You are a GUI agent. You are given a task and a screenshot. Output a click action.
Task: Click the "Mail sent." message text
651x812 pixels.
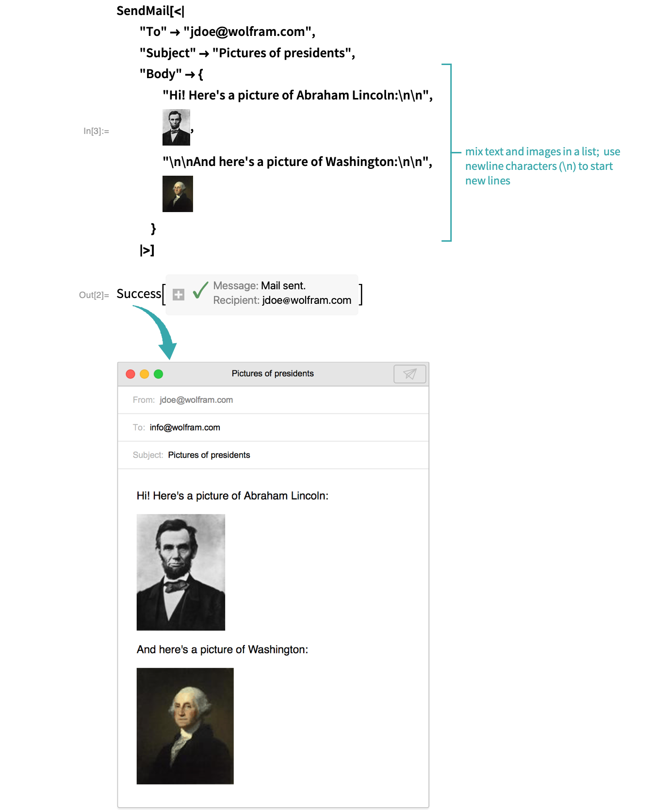click(283, 286)
